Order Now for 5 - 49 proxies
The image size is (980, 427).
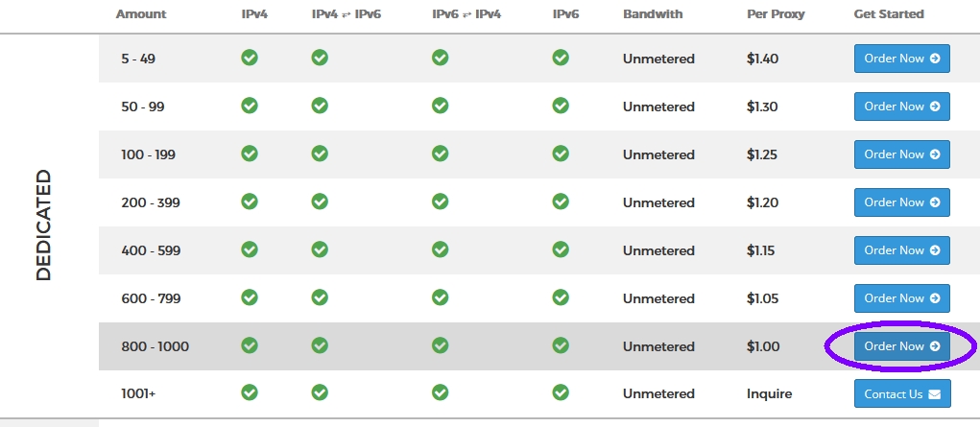(902, 59)
